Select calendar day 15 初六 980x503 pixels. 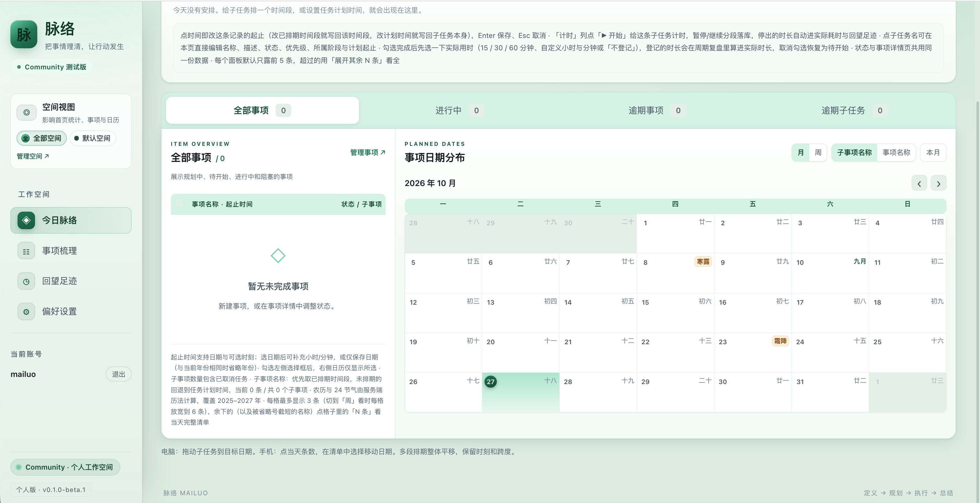(675, 313)
